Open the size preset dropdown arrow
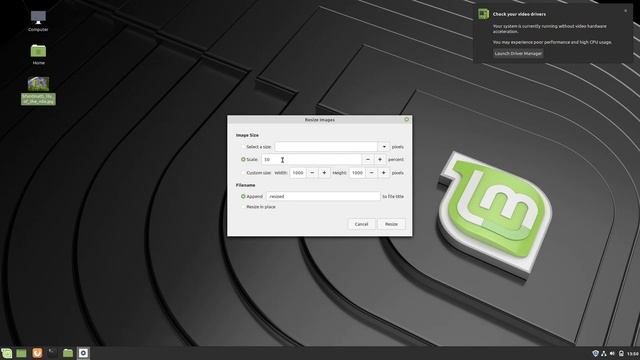Image resolution: width=640 pixels, height=360 pixels. (x=384, y=147)
